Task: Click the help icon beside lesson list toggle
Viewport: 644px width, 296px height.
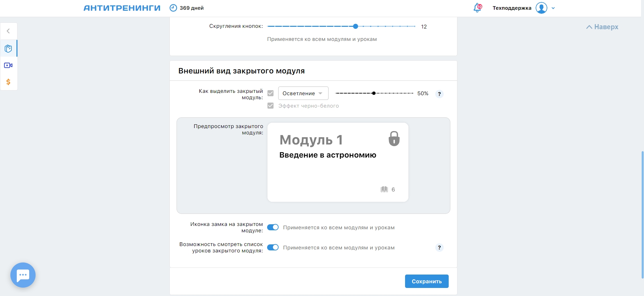Action: point(439,248)
